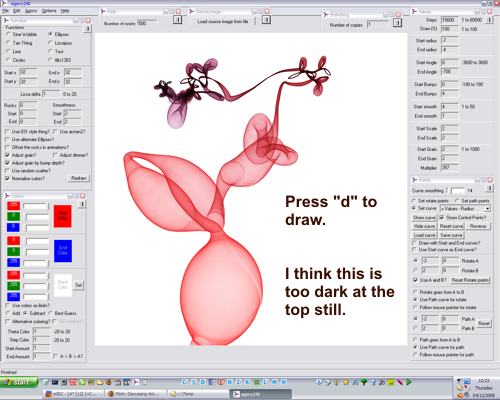The width and height of the screenshot is (500, 400).
Task: Click the green tree icon on taskbar
Action: (364, 382)
